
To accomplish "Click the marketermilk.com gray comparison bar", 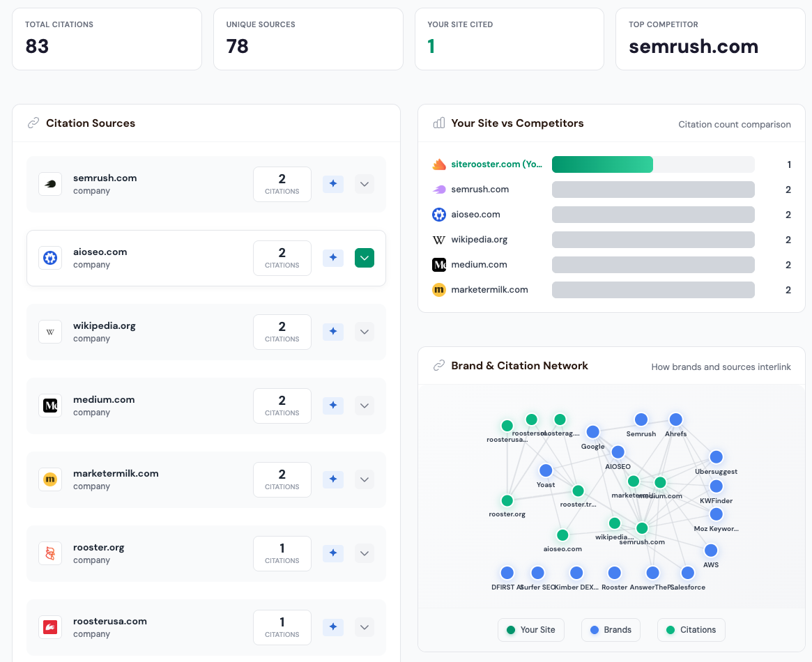I will click(x=653, y=290).
